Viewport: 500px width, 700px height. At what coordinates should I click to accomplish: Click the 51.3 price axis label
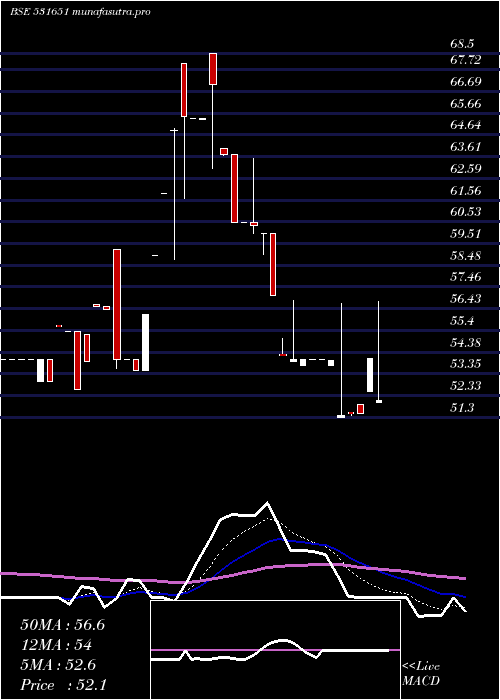click(462, 408)
